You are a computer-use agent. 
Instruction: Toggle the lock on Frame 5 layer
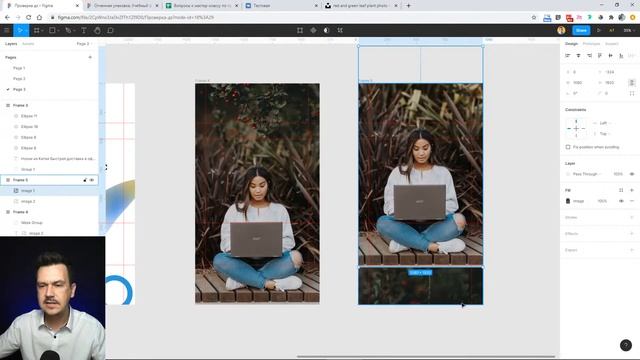(85, 180)
